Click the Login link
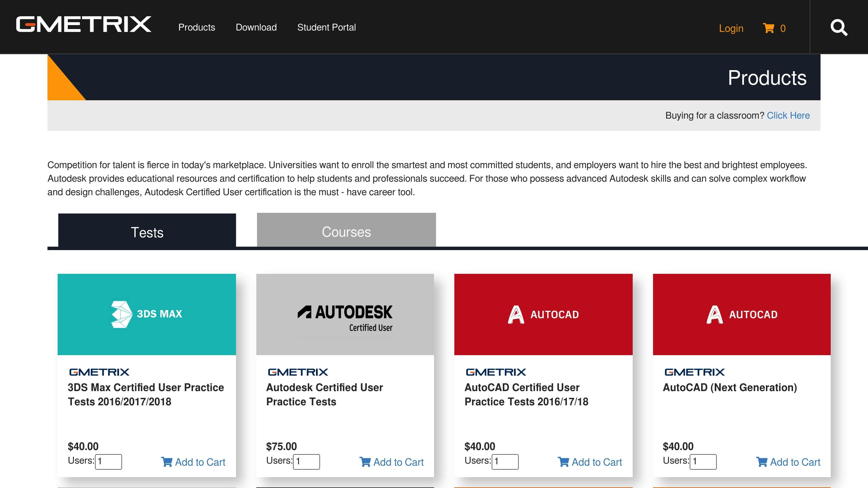868x488 pixels. pyautogui.click(x=731, y=28)
